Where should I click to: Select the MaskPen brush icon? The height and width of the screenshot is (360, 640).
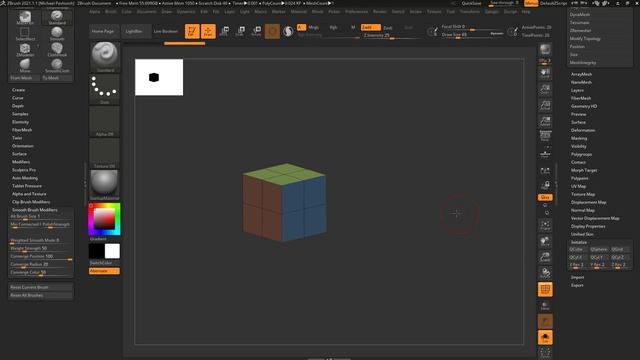pyautogui.click(x=25, y=18)
